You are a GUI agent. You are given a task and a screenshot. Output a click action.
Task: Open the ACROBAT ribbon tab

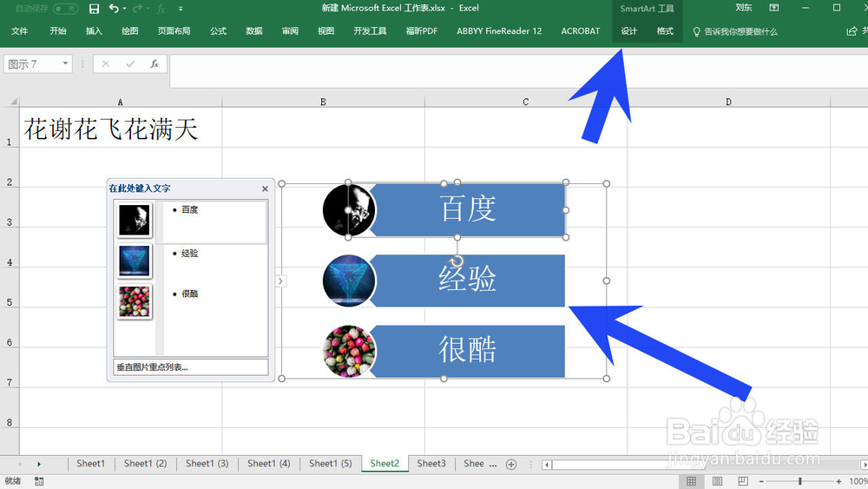coord(580,31)
